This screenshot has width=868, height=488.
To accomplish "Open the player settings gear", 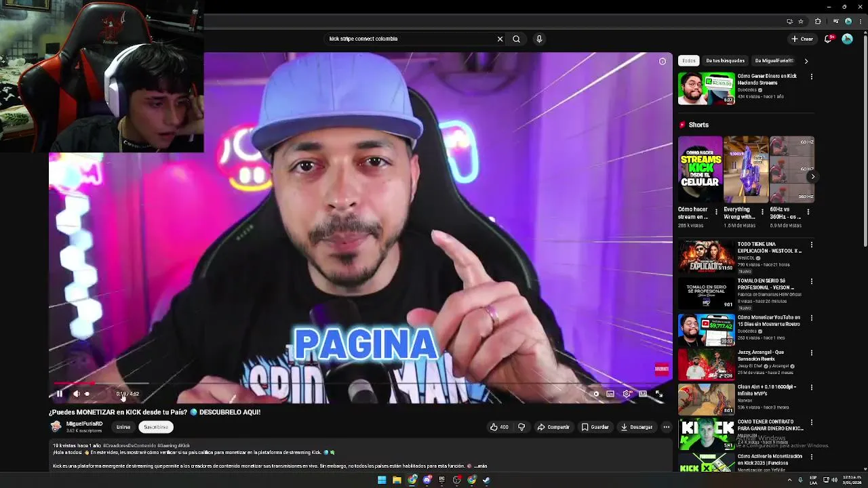I will pyautogui.click(x=627, y=394).
